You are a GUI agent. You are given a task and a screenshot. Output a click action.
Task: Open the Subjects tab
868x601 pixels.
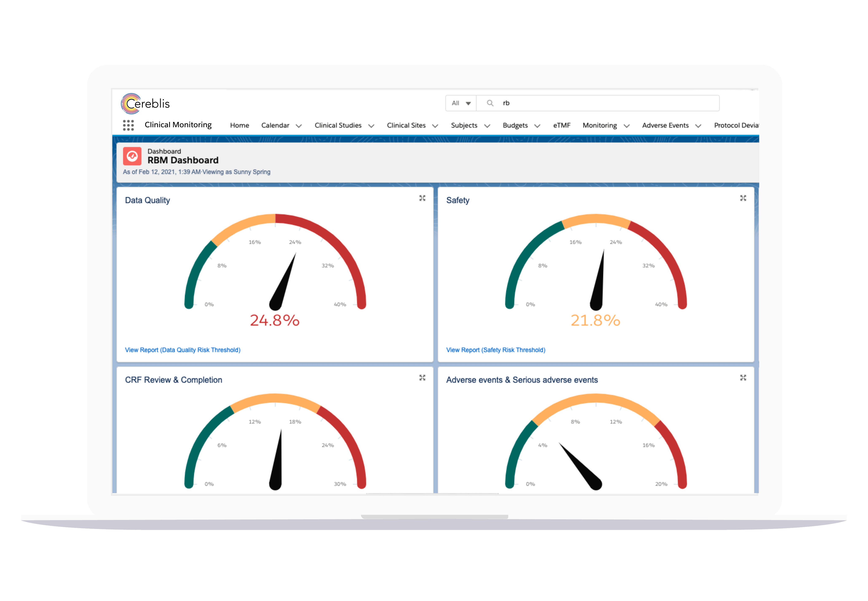click(464, 125)
